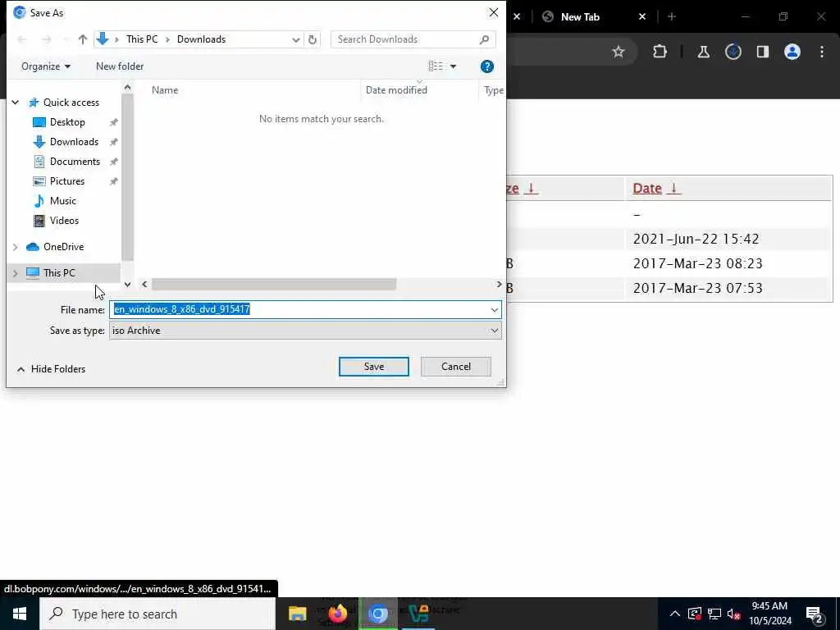The width and height of the screenshot is (840, 630).
Task: Select OneDrive in navigation pane
Action: pos(63,247)
